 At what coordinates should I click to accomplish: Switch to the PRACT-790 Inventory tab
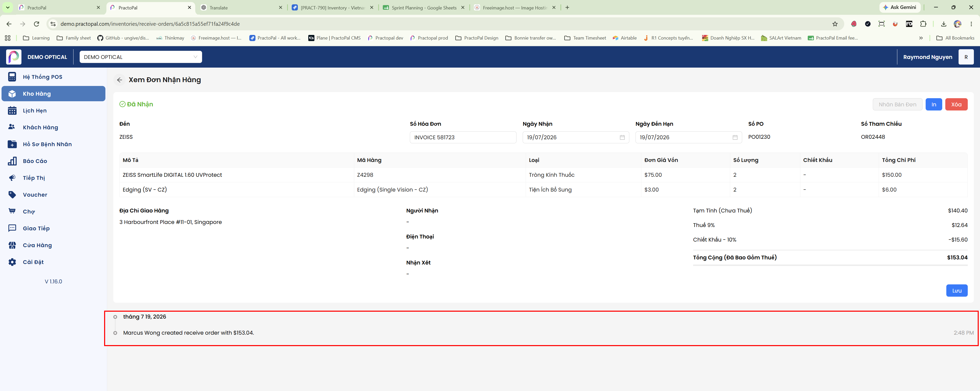pos(333,8)
